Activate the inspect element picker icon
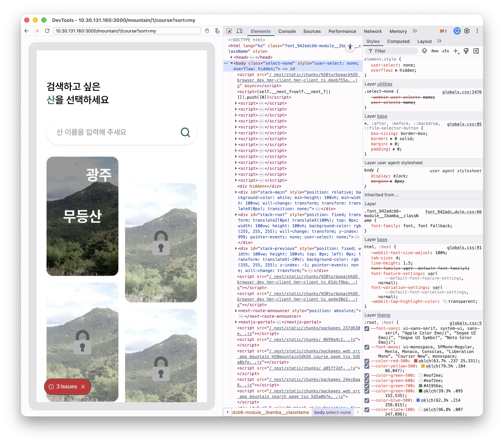504x444 pixels. tap(229, 31)
